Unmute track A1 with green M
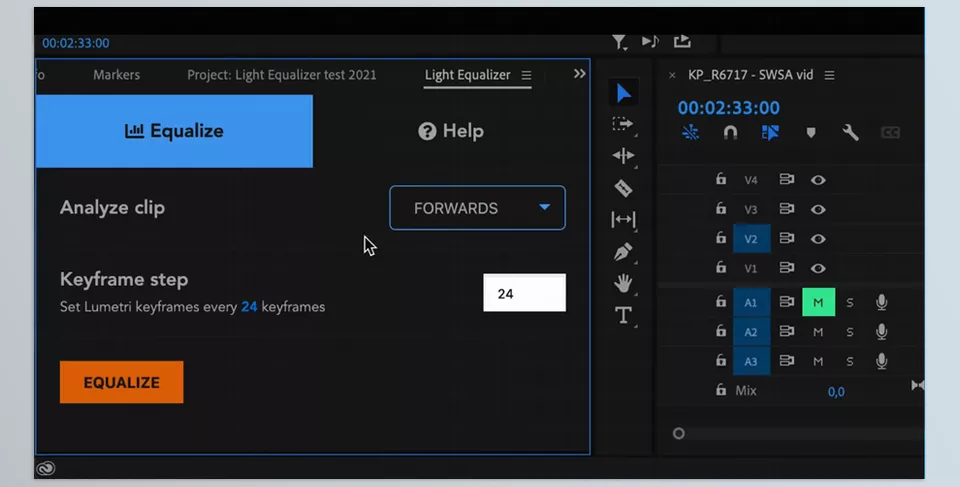This screenshot has width=960, height=487. point(819,302)
